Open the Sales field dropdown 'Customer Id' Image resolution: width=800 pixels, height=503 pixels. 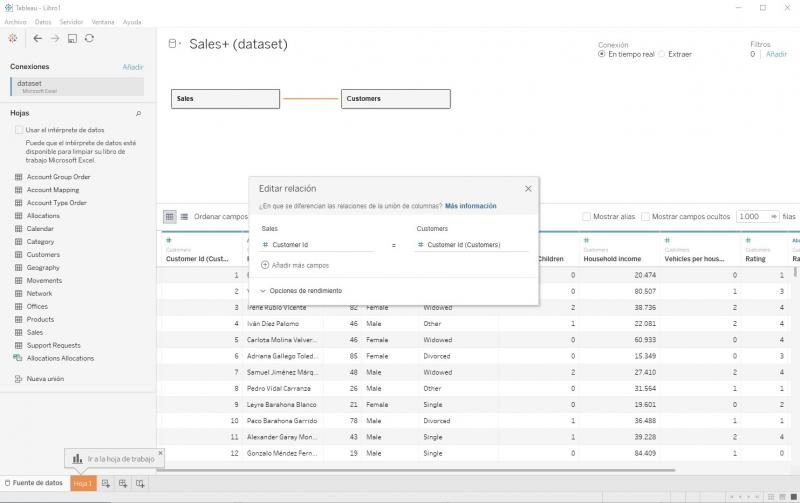(x=317, y=245)
